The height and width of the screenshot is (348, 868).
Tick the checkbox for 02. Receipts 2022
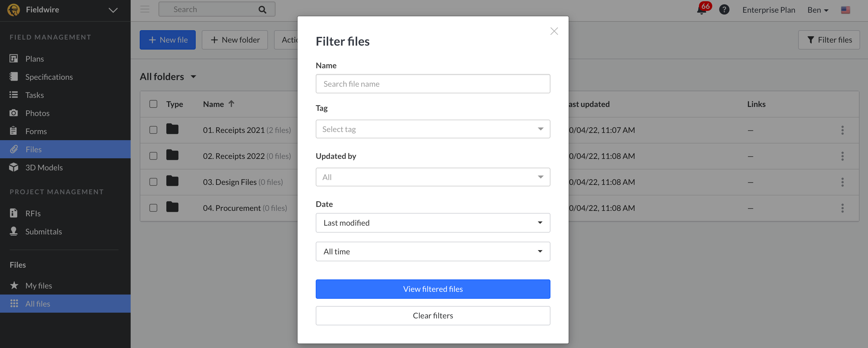tap(153, 156)
